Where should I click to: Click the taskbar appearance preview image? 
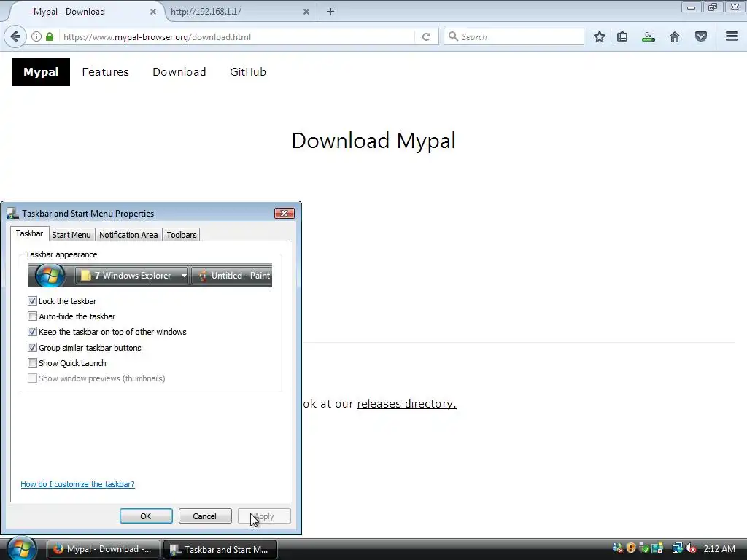tap(150, 275)
